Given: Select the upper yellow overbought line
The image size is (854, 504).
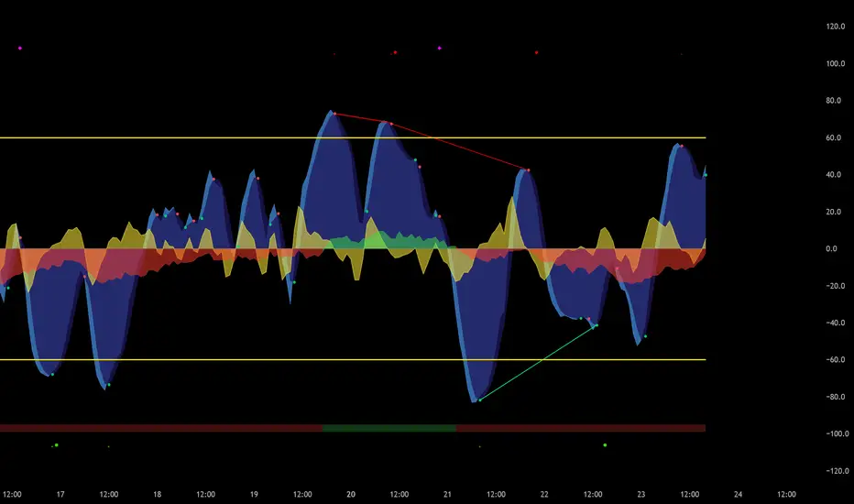Looking at the screenshot, I should [183, 137].
